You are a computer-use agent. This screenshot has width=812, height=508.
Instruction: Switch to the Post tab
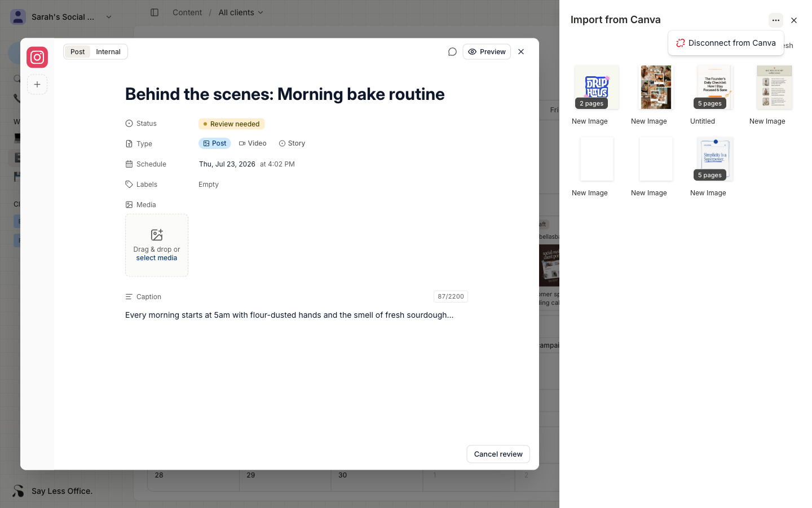coord(78,52)
